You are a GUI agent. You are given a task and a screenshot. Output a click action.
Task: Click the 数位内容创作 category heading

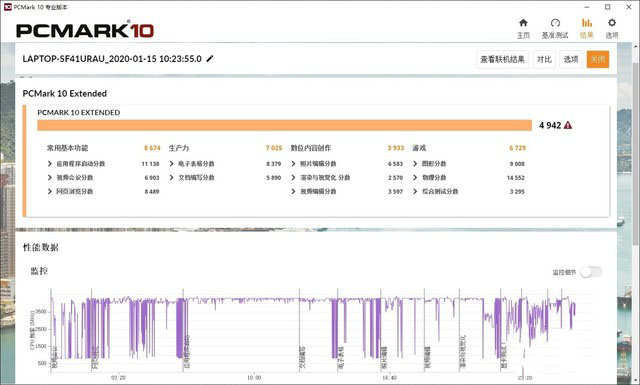pos(311,148)
